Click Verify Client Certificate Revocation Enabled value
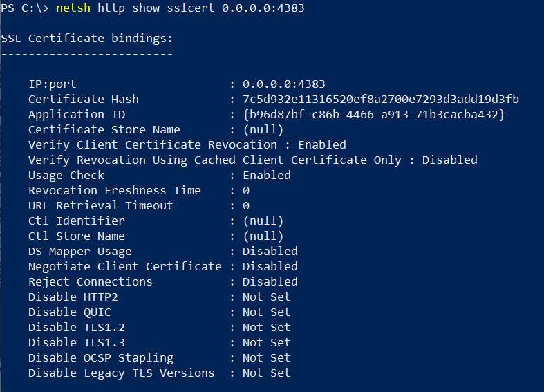Screen dimensions: 544x392 [x=322, y=144]
